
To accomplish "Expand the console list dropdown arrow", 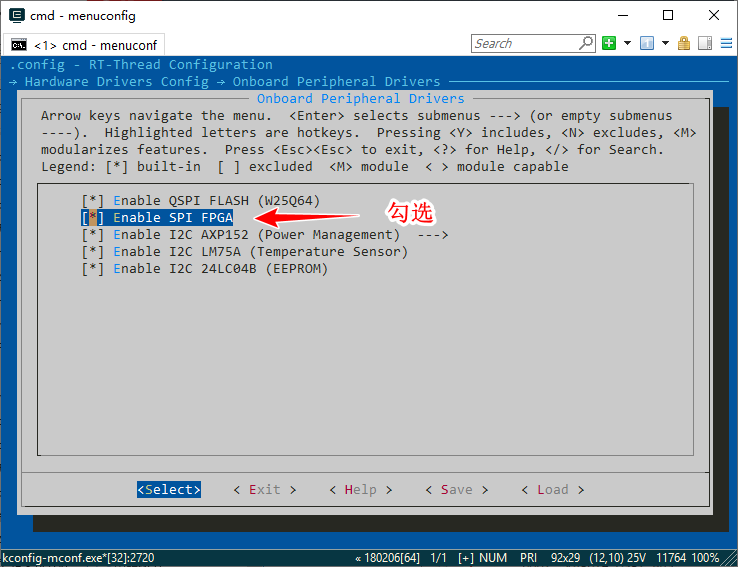I will click(664, 43).
